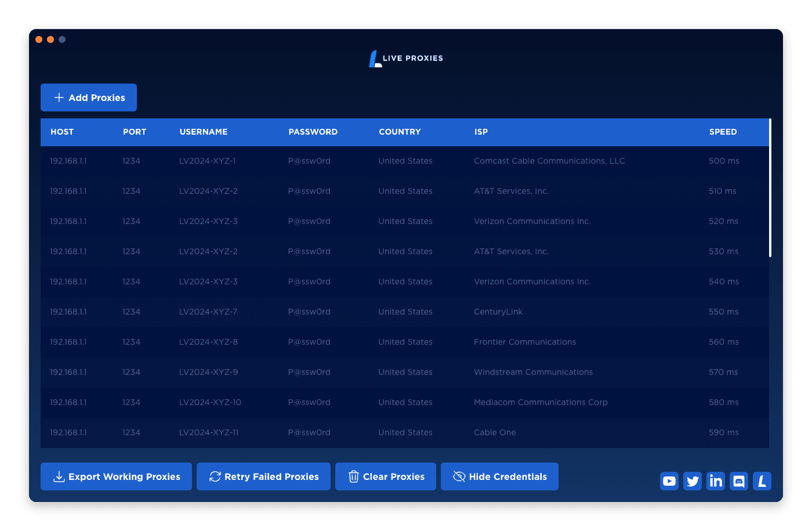Click the SPEED column header

click(x=723, y=132)
